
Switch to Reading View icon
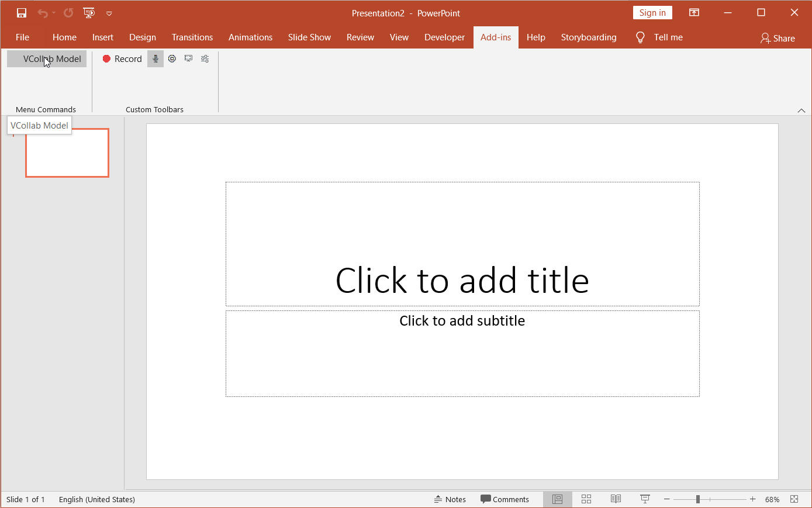click(616, 499)
